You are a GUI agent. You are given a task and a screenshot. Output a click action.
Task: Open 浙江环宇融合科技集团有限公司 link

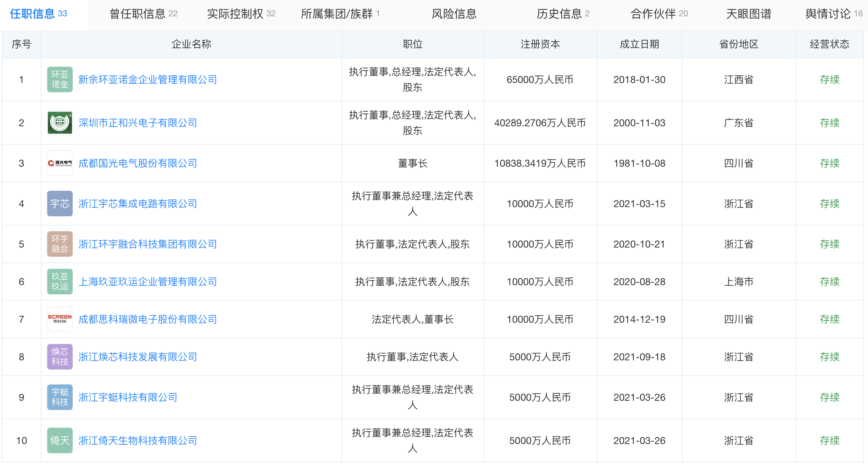[148, 244]
